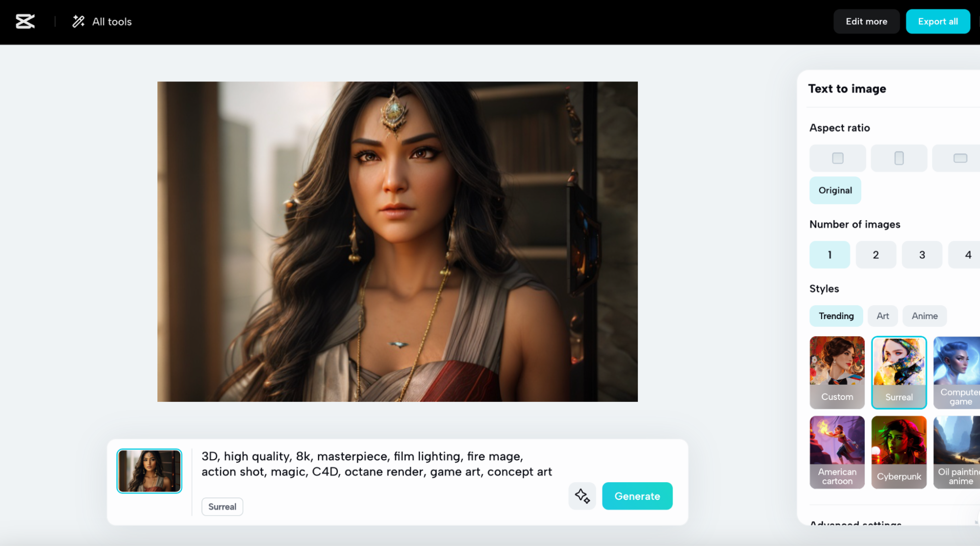
Task: Select the portrait aspect ratio icon
Action: [899, 158]
